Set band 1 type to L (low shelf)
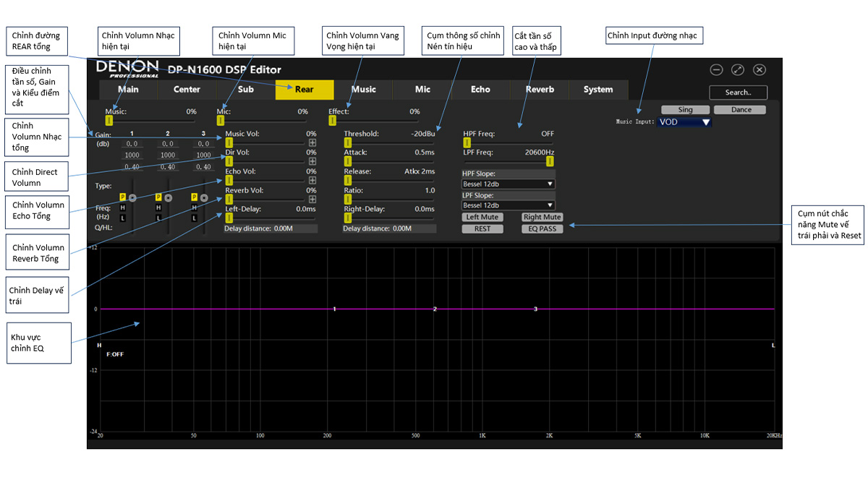Screen dimensions: 868x496 [x=123, y=218]
